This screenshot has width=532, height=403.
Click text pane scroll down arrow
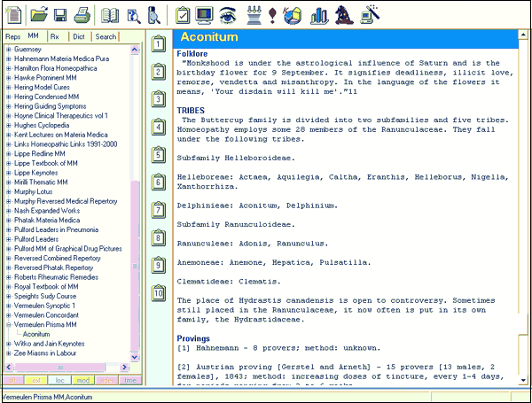click(523, 380)
